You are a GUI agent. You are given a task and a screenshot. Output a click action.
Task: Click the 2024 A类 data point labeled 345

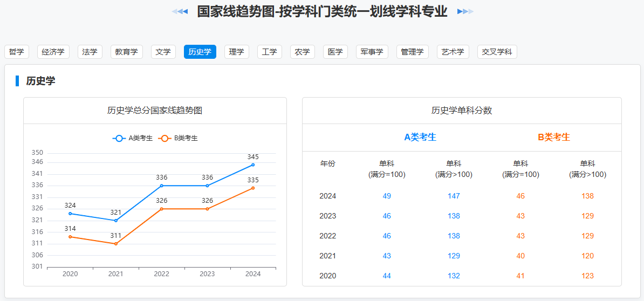[x=253, y=165]
